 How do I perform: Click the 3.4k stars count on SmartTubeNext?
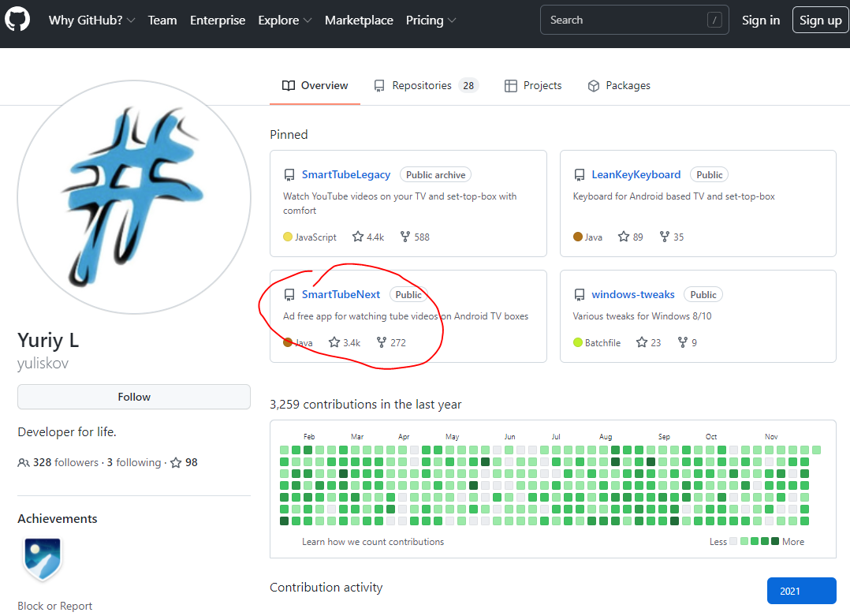tap(352, 342)
